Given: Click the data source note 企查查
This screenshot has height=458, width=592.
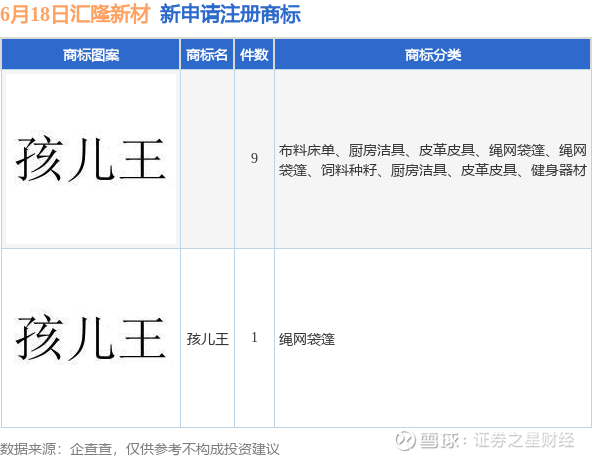Looking at the screenshot, I should point(91,449).
